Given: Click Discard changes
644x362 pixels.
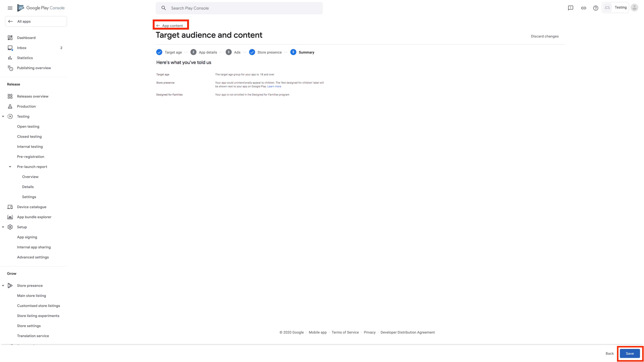Looking at the screenshot, I should click(x=545, y=36).
